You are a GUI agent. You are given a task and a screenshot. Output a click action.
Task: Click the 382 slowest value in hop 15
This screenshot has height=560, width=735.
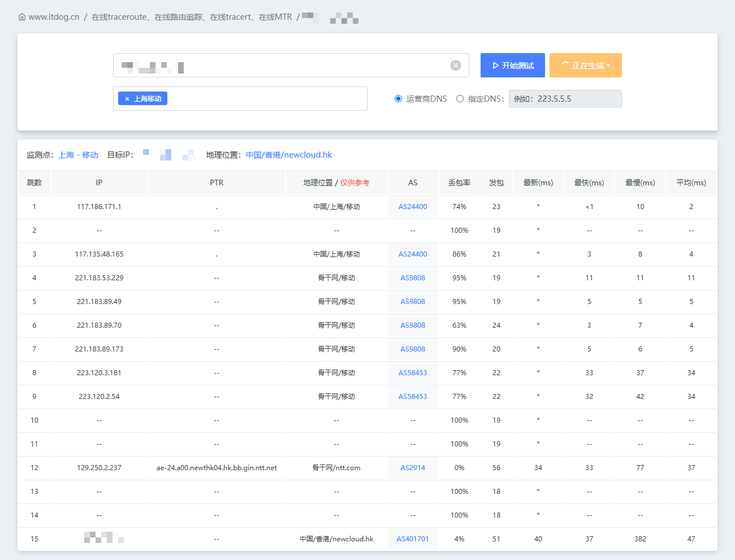pos(640,539)
